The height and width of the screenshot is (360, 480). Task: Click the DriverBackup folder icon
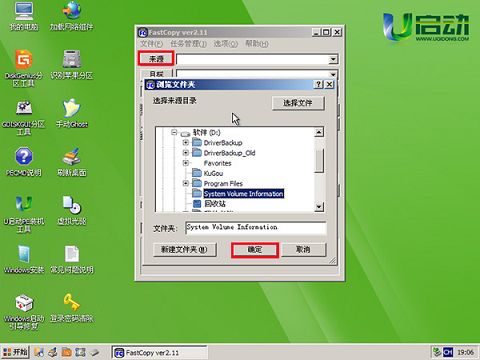[197, 143]
